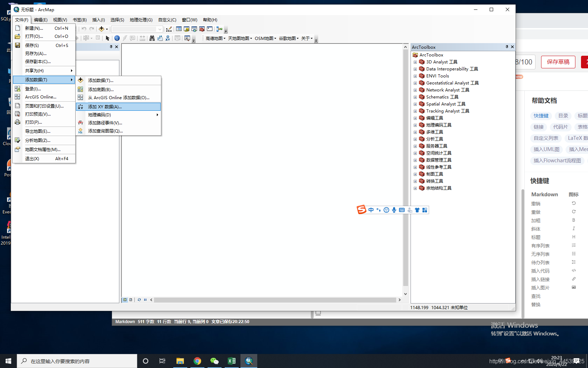Launch the ModelBuilder window icon
This screenshot has width=588, height=368.
tap(219, 29)
